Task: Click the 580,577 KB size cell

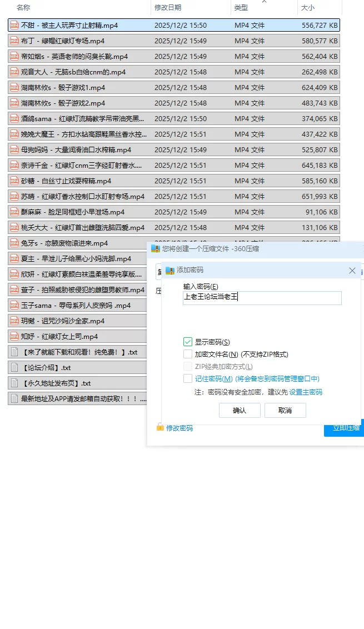Action: pos(320,41)
